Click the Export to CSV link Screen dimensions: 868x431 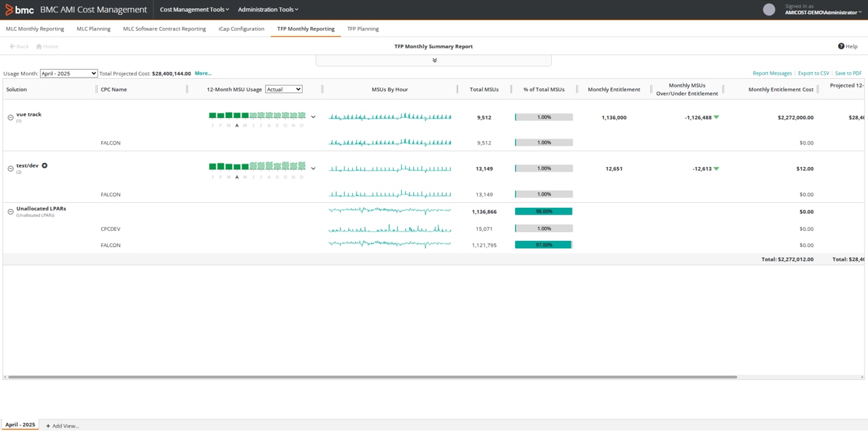[813, 73]
